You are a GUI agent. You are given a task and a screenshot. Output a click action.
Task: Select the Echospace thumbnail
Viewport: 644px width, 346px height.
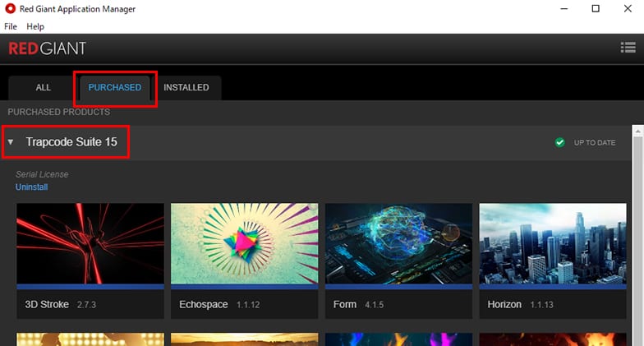tap(245, 243)
